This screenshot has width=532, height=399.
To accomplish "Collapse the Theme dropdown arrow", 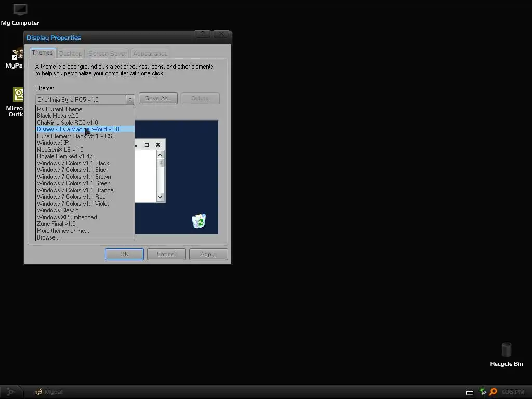I will click(130, 99).
